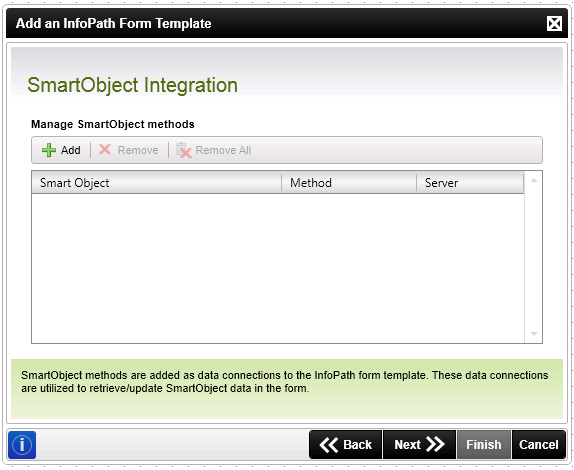The width and height of the screenshot is (574, 470).
Task: Click the scrollbar up arrow in the methods list
Action: tap(534, 180)
